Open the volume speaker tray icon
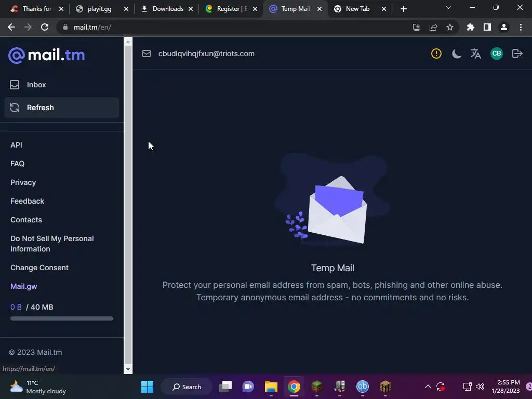The width and height of the screenshot is (532, 399). click(x=480, y=387)
